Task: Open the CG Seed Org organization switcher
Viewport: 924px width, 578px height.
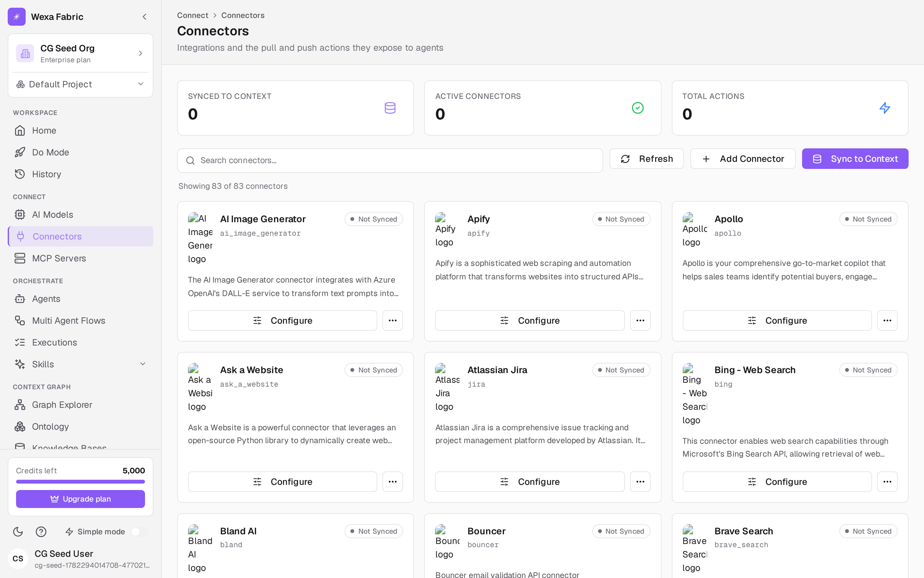Action: coord(81,53)
